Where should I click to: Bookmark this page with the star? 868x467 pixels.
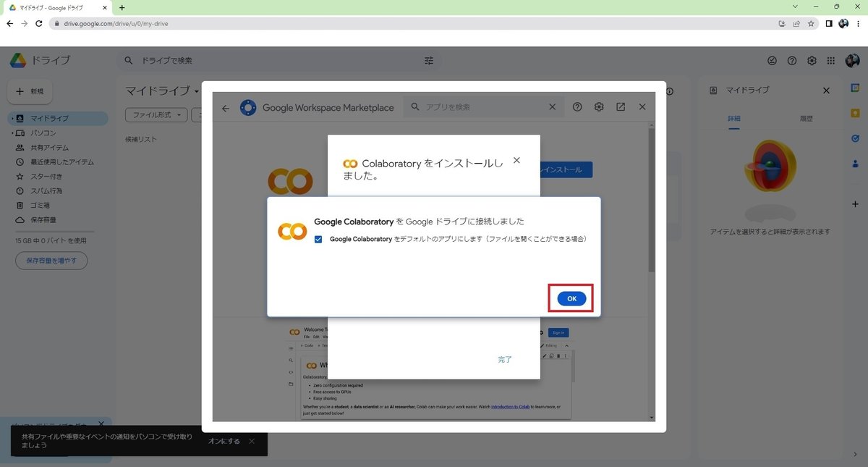pos(811,23)
